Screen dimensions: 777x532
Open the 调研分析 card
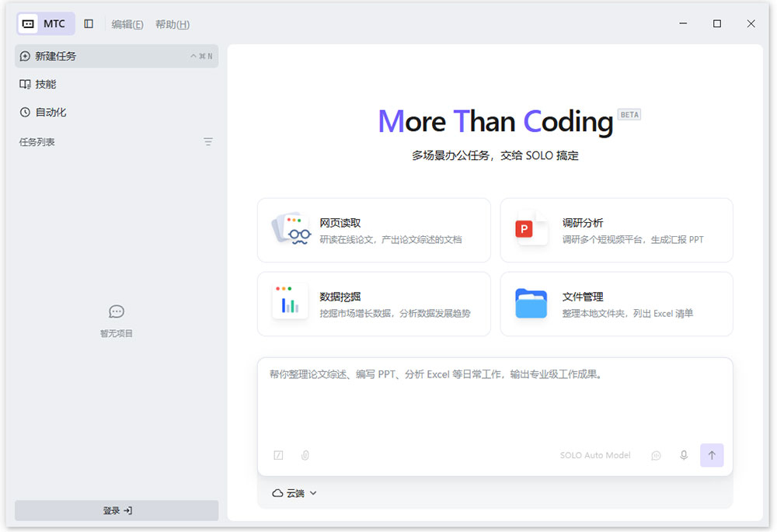tap(616, 231)
